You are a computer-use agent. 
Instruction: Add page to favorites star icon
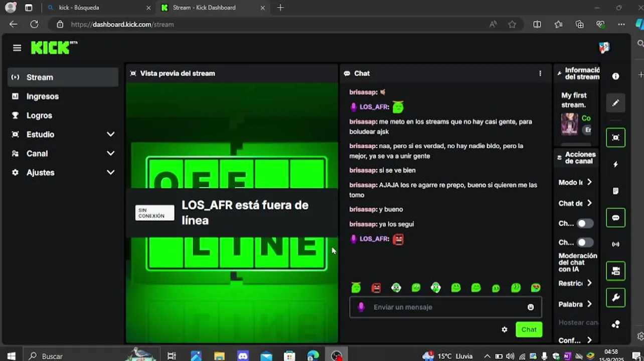(512, 24)
